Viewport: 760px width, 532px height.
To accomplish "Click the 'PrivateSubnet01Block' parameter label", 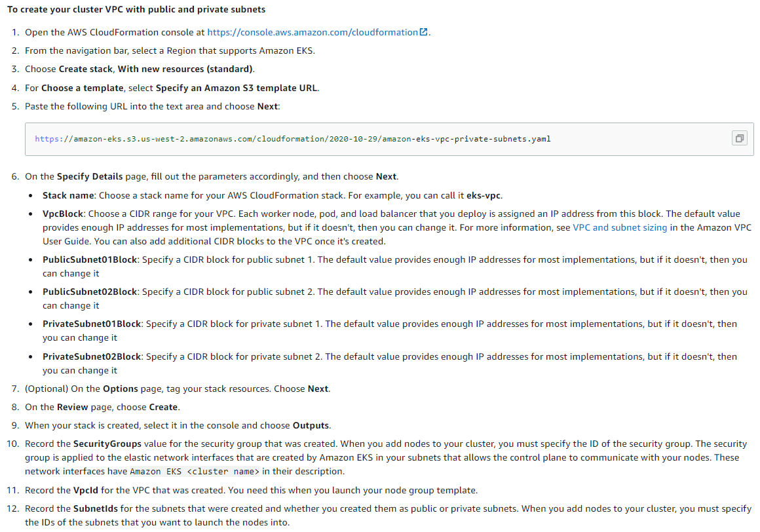I will 92,324.
